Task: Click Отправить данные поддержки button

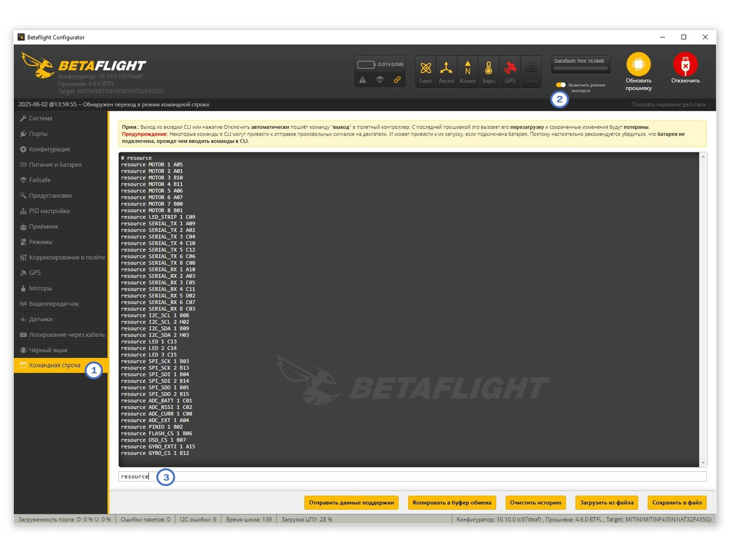Action: [x=351, y=502]
